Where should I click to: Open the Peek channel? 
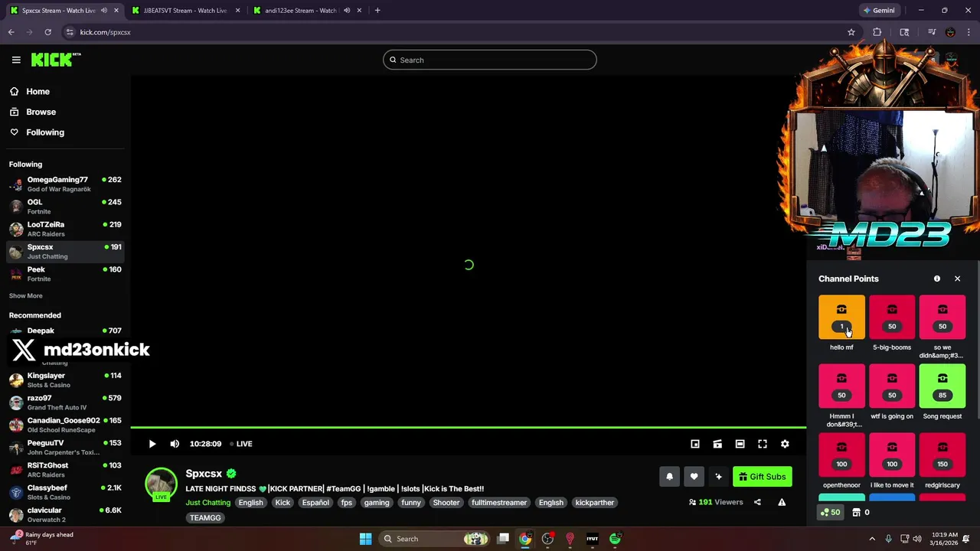click(65, 274)
